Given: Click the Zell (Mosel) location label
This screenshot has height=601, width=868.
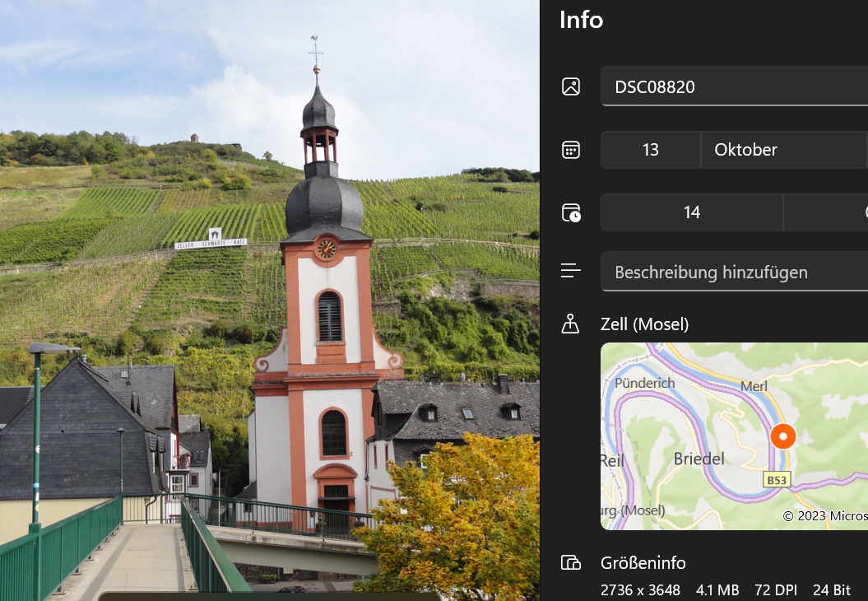Looking at the screenshot, I should coord(645,324).
